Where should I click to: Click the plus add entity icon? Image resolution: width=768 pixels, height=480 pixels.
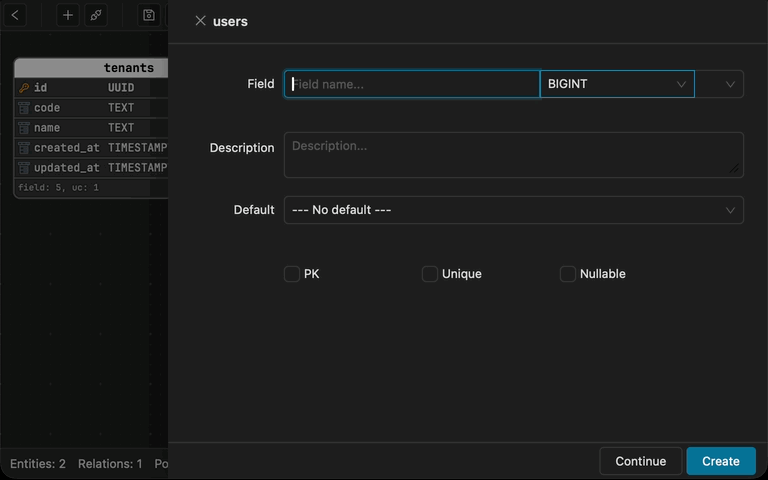pyautogui.click(x=68, y=16)
